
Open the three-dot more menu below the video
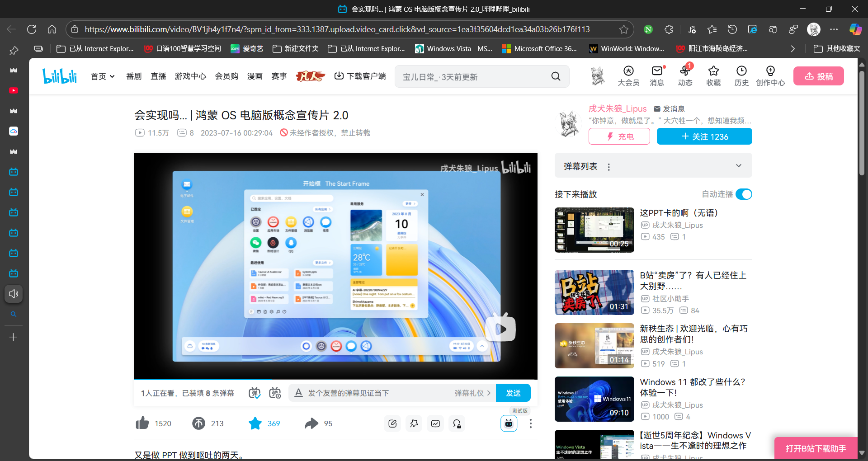[530, 423]
